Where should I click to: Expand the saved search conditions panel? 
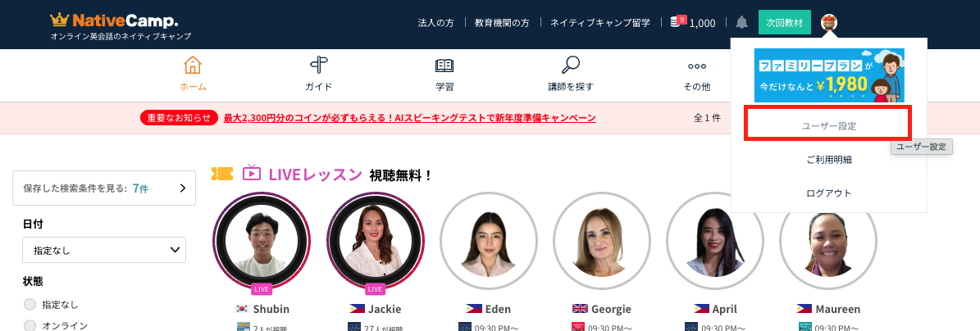tap(104, 188)
